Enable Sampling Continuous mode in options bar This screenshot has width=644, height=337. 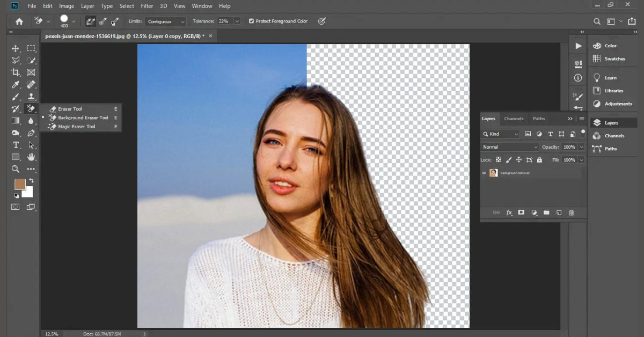pos(91,21)
